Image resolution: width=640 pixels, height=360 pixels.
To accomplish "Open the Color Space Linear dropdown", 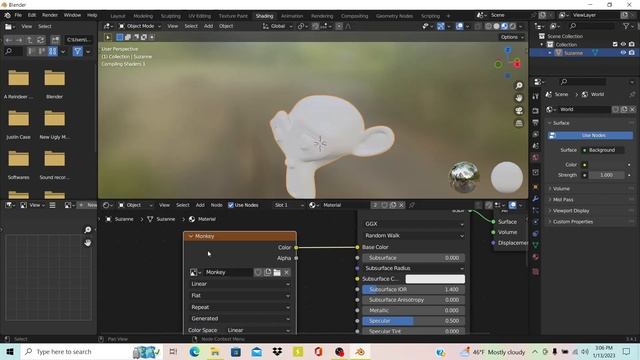I will (258, 330).
